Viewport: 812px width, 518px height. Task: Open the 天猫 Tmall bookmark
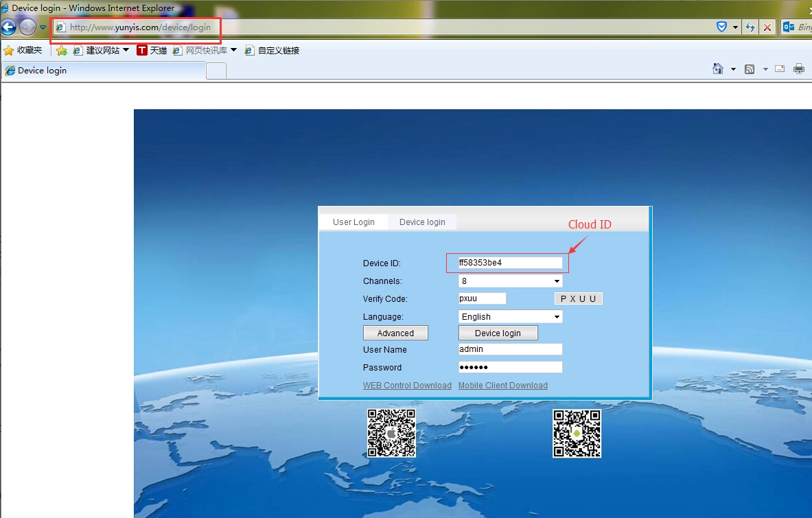pos(152,50)
